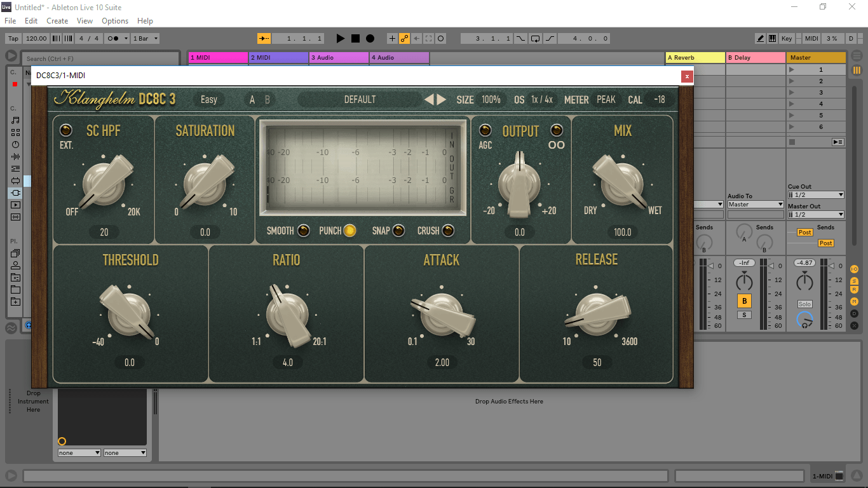
Task: Toggle the In/Out section I-O button
Action: pyautogui.click(x=854, y=269)
